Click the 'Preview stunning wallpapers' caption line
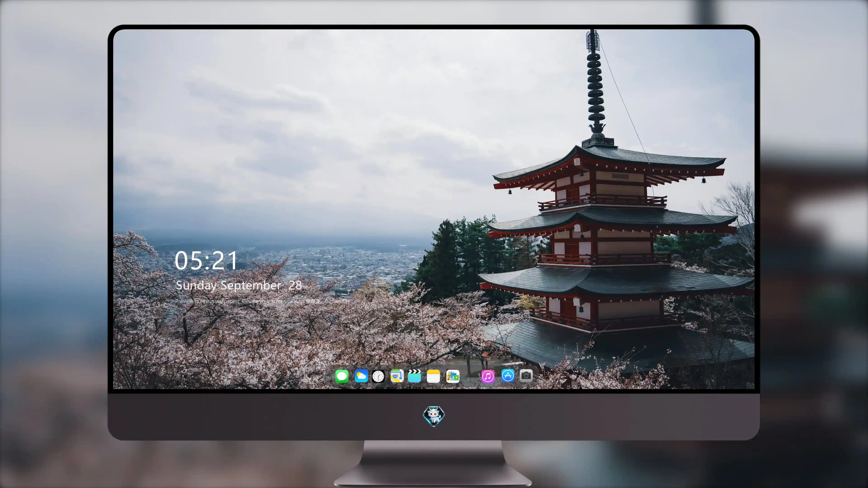This screenshot has width=868, height=488. click(x=263, y=301)
